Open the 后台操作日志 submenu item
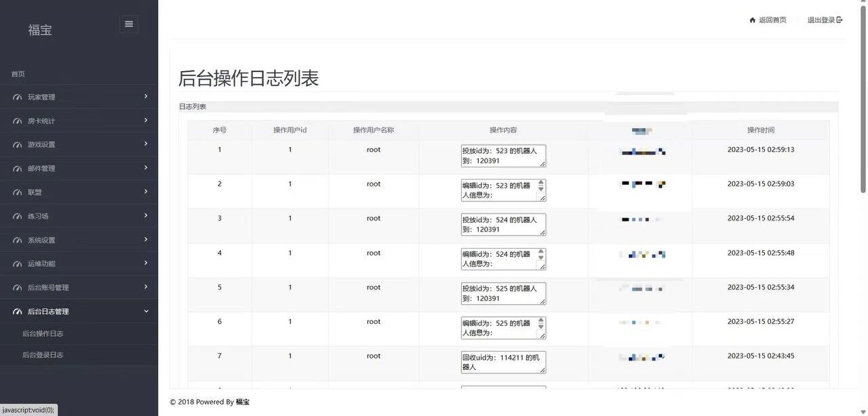Screen dimensions: 868x416 (43, 334)
